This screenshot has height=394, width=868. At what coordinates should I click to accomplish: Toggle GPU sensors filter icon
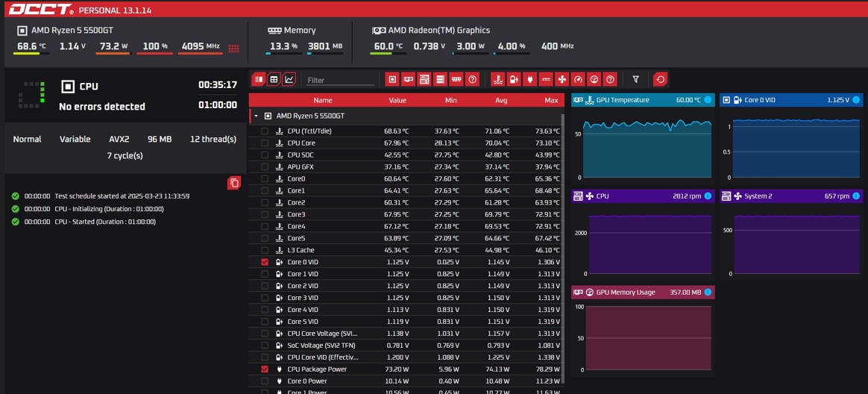pos(408,80)
